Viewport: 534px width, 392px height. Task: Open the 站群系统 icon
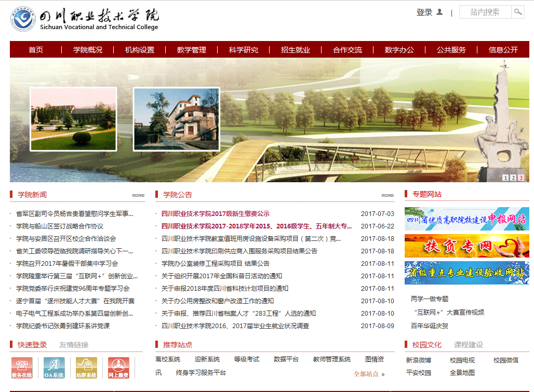86,368
